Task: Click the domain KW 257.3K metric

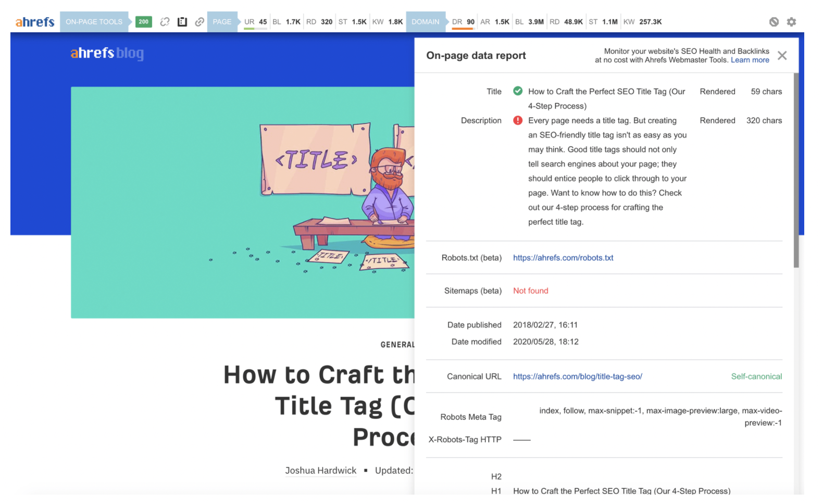Action: (x=642, y=22)
